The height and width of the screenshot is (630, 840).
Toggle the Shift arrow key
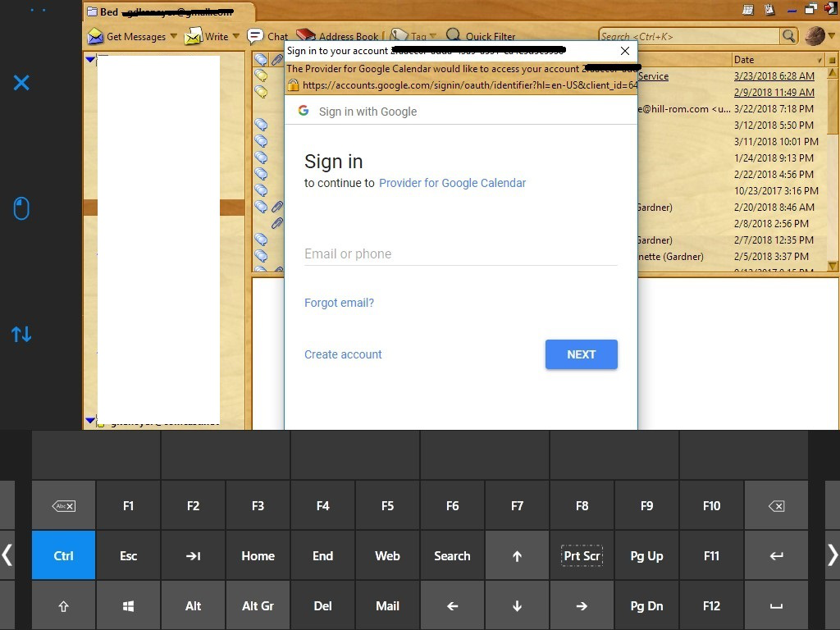[x=63, y=606]
